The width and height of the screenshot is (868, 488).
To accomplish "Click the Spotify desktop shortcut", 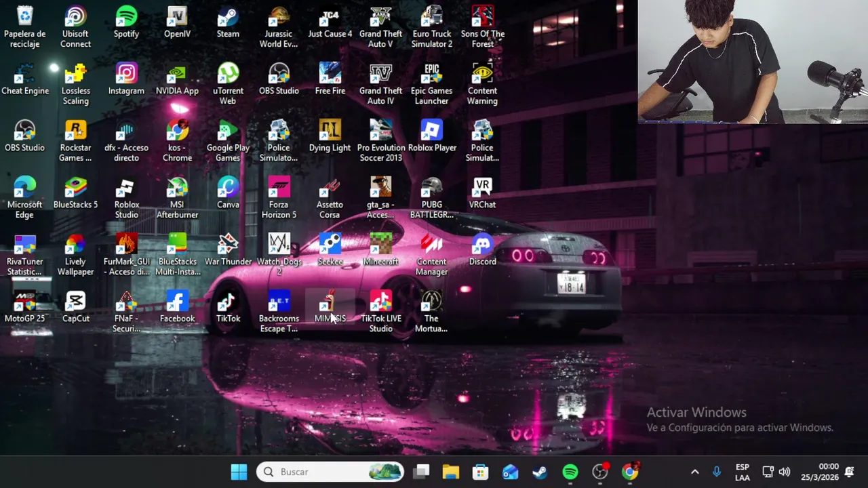I will coord(126,22).
